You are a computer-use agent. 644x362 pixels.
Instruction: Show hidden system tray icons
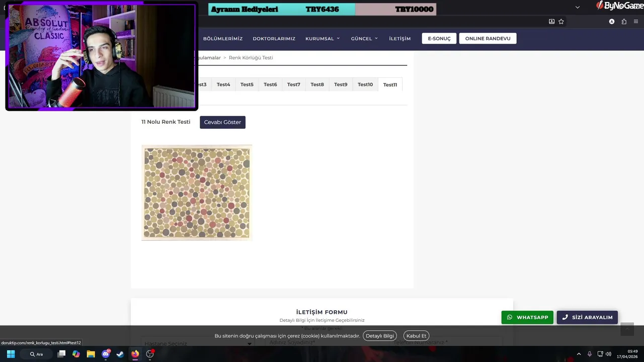(x=579, y=354)
